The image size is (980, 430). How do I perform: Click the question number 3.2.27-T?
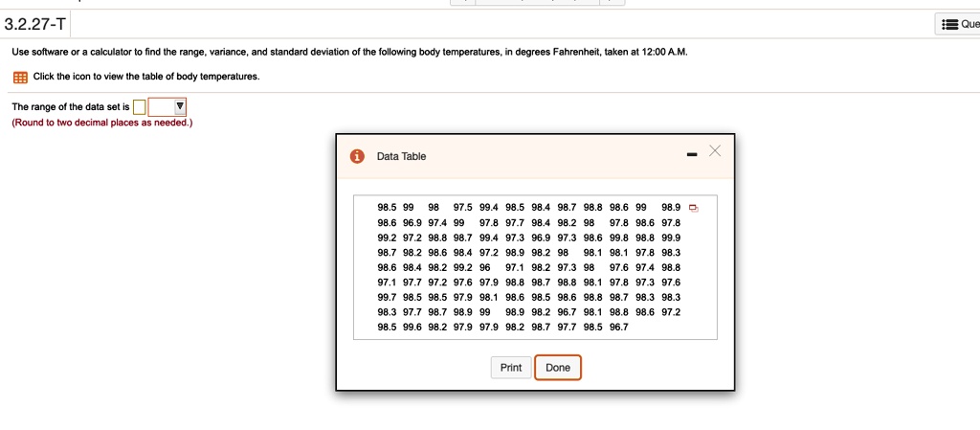point(34,25)
